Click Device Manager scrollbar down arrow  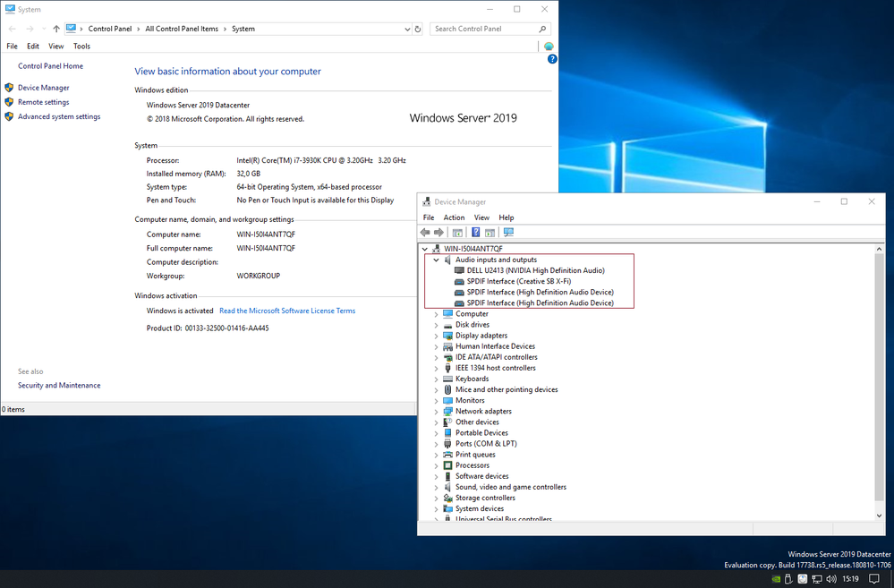tap(879, 515)
